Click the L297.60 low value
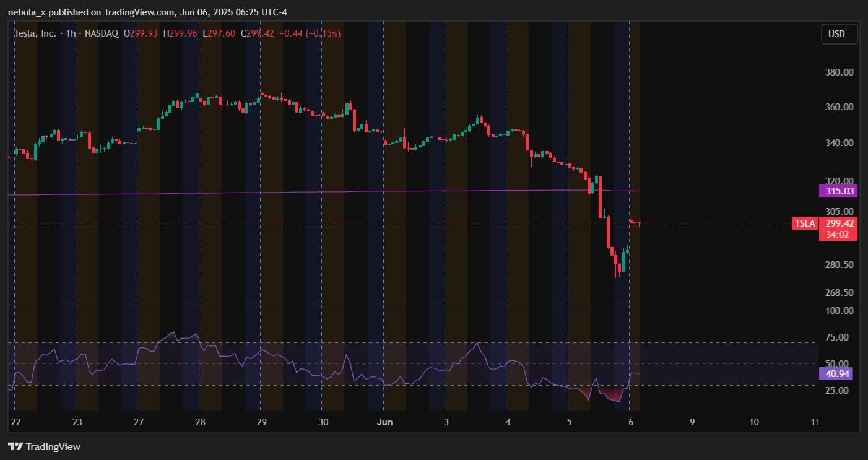The image size is (868, 460). tap(219, 33)
